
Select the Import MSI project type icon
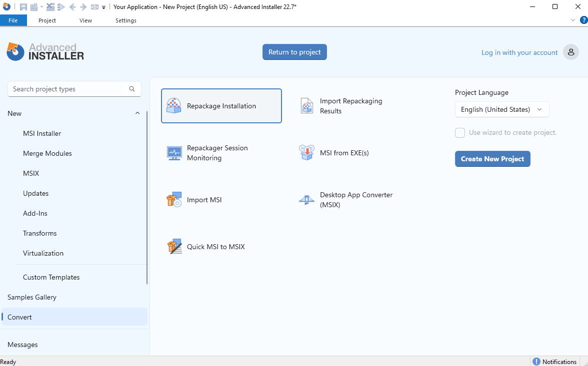pos(174,200)
